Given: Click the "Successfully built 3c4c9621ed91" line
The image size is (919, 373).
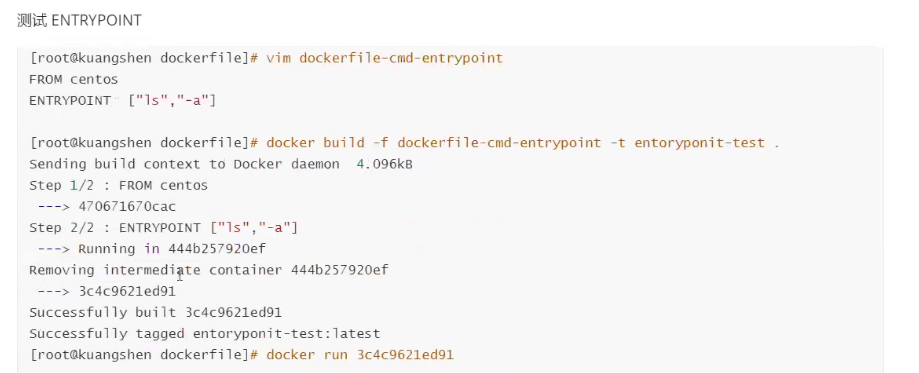Looking at the screenshot, I should [155, 313].
